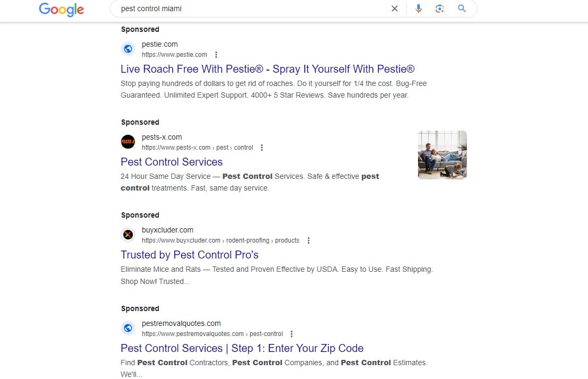Image resolution: width=588 pixels, height=379 pixels.
Task: Clear the search query text
Action: click(x=395, y=8)
